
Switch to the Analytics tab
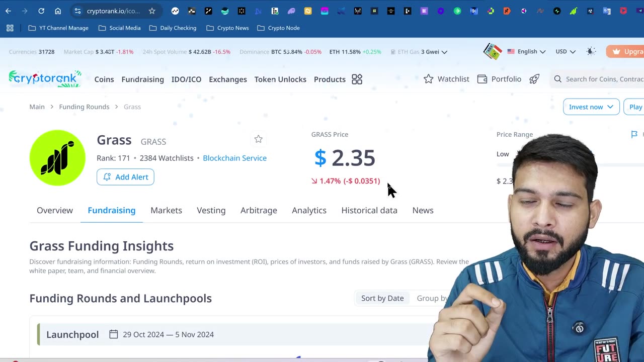click(309, 210)
